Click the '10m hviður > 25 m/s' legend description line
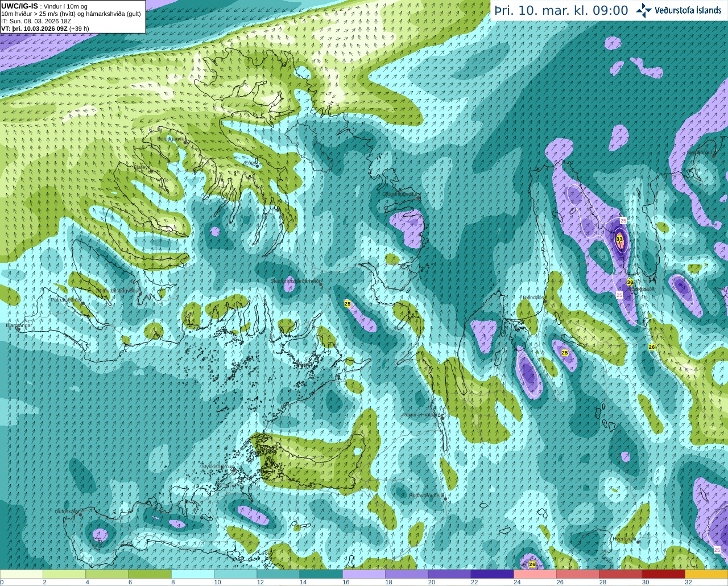Viewport: 728px width, 586px height. pyautogui.click(x=71, y=14)
